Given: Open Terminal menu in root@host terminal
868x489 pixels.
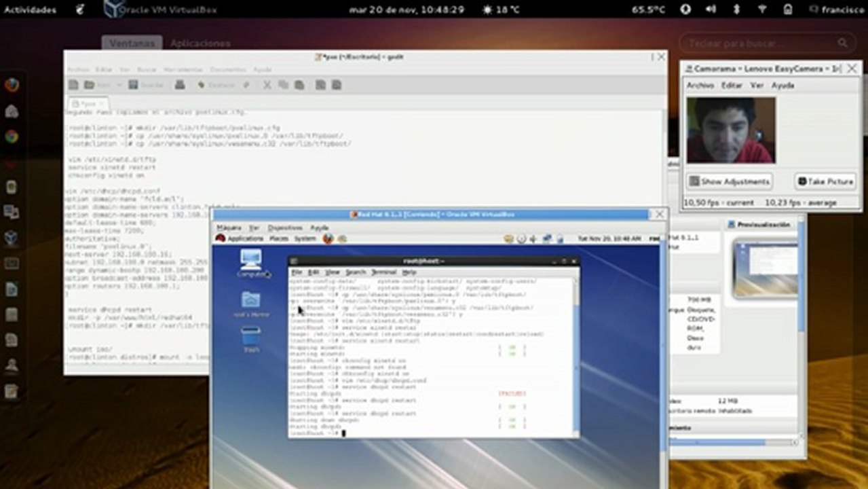Looking at the screenshot, I should [383, 272].
